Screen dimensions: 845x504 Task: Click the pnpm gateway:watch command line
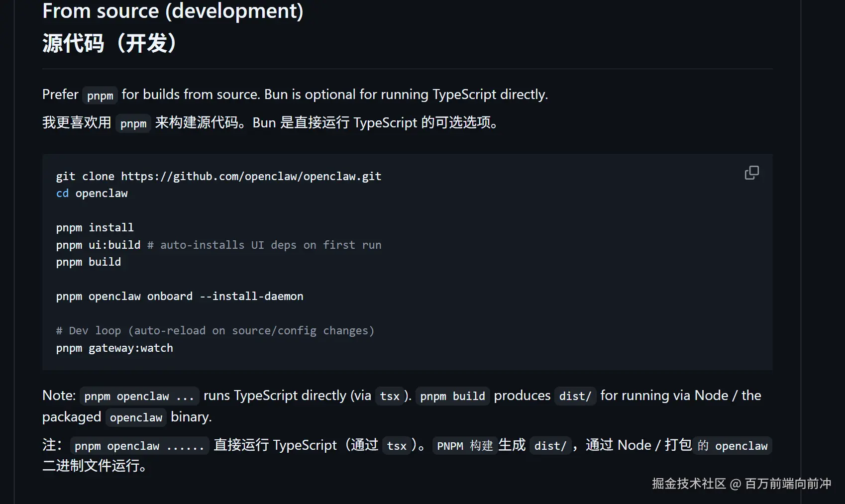pyautogui.click(x=114, y=348)
